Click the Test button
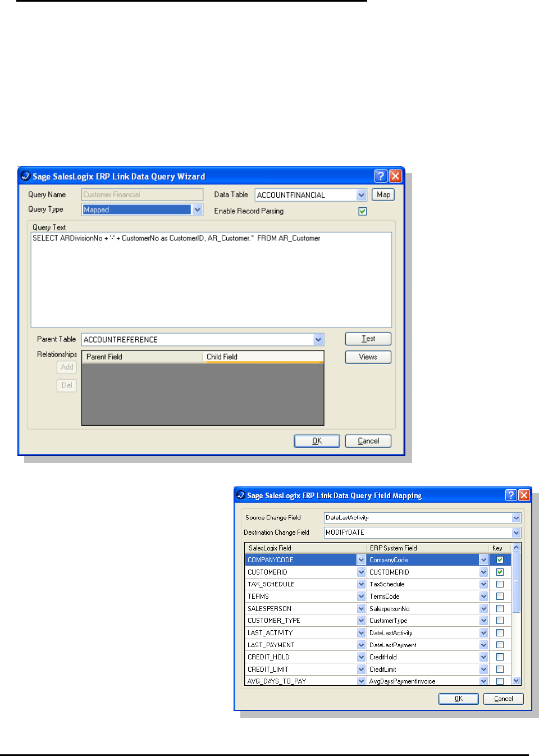The image size is (539, 756). [x=368, y=339]
